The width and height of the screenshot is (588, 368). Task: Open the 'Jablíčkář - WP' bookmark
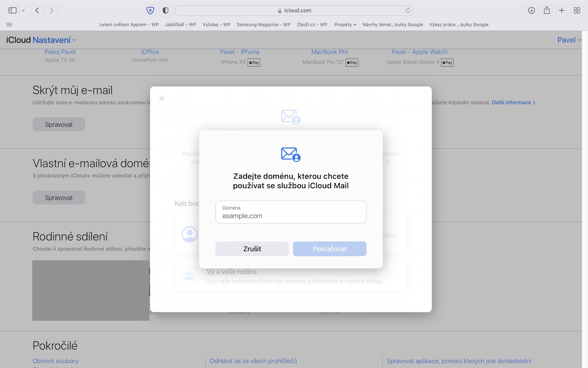(180, 25)
